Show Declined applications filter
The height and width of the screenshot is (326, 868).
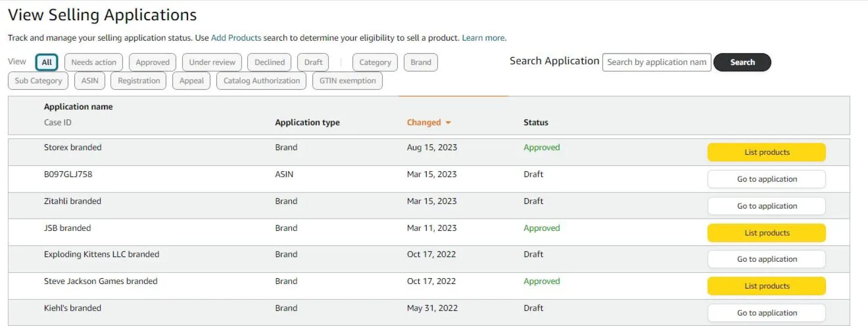pos(269,62)
